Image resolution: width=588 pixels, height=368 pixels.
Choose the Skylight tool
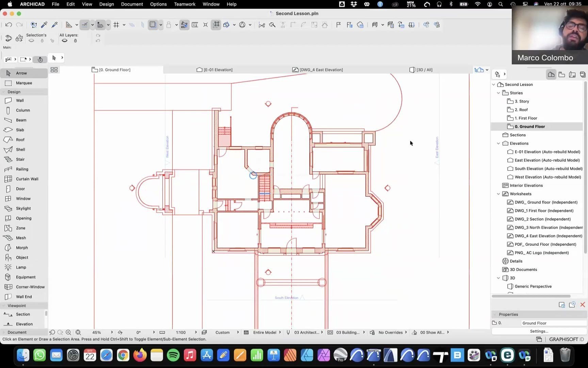[x=23, y=209]
